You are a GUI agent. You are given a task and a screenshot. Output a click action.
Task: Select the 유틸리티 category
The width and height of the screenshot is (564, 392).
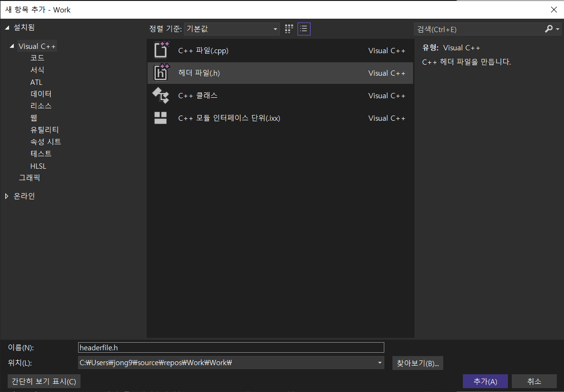click(45, 130)
